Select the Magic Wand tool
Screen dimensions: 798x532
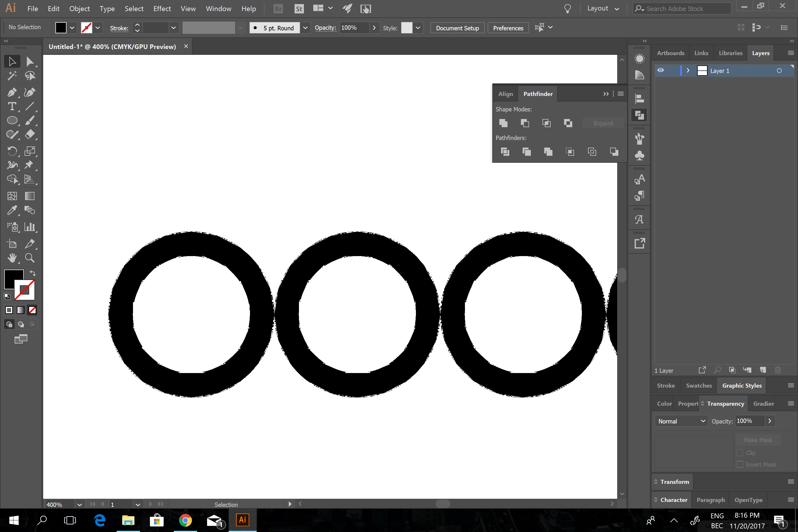coord(12,76)
